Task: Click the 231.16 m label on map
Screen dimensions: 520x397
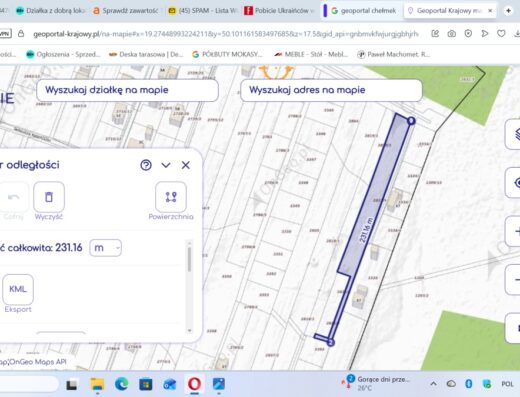Action: pyautogui.click(x=366, y=230)
